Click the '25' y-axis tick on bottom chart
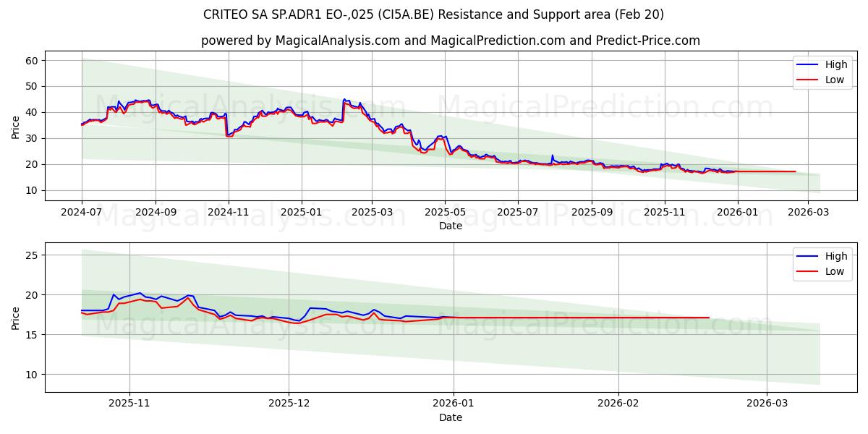 pos(31,255)
